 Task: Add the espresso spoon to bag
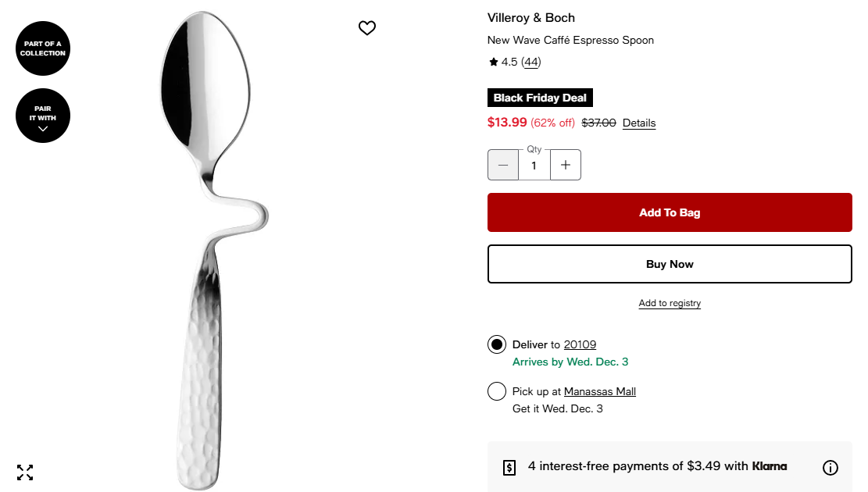pyautogui.click(x=670, y=212)
